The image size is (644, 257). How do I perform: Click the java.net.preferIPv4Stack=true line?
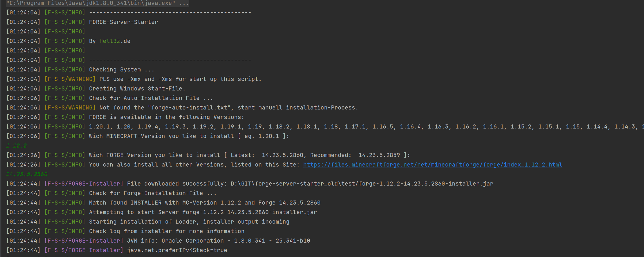[177, 250]
